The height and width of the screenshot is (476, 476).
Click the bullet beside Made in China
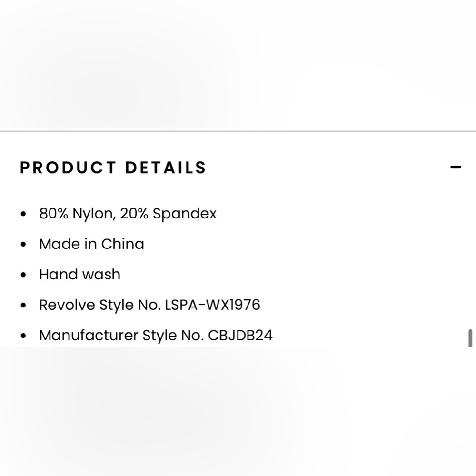[23, 245]
